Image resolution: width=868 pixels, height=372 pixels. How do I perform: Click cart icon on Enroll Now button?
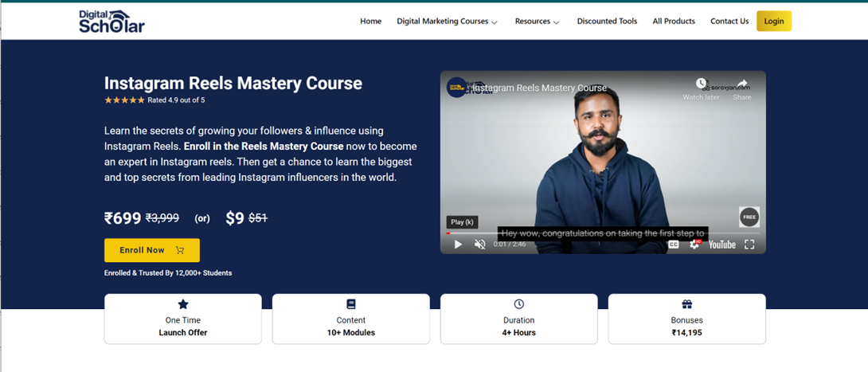[x=179, y=250]
